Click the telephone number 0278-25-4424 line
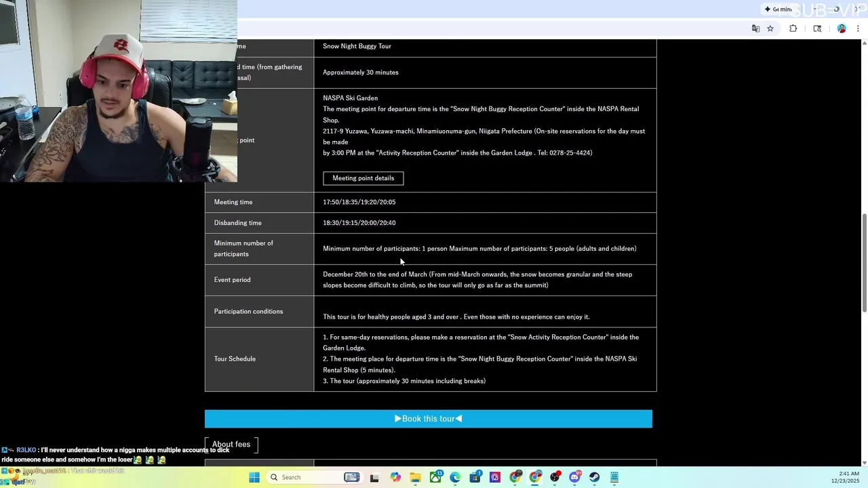The height and width of the screenshot is (488, 868). (458, 152)
